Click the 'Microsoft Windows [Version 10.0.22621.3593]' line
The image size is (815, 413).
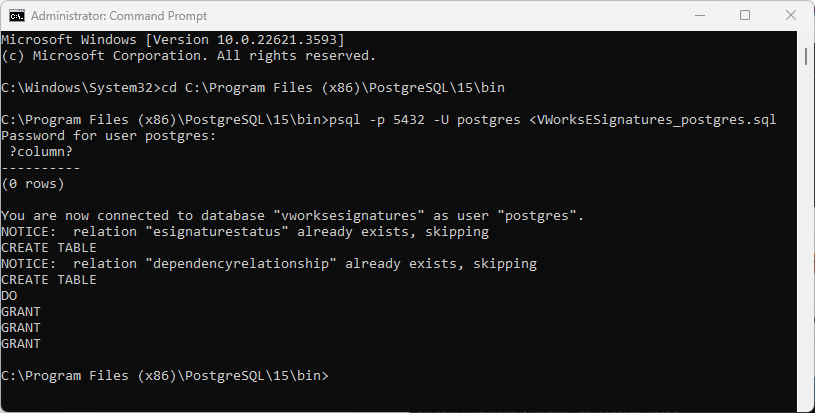pyautogui.click(x=173, y=40)
